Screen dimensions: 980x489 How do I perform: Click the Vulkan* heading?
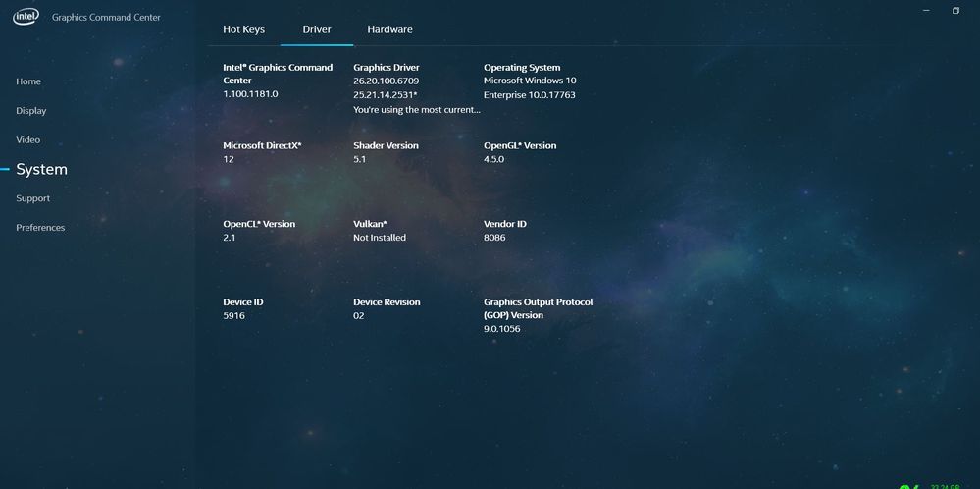[370, 223]
